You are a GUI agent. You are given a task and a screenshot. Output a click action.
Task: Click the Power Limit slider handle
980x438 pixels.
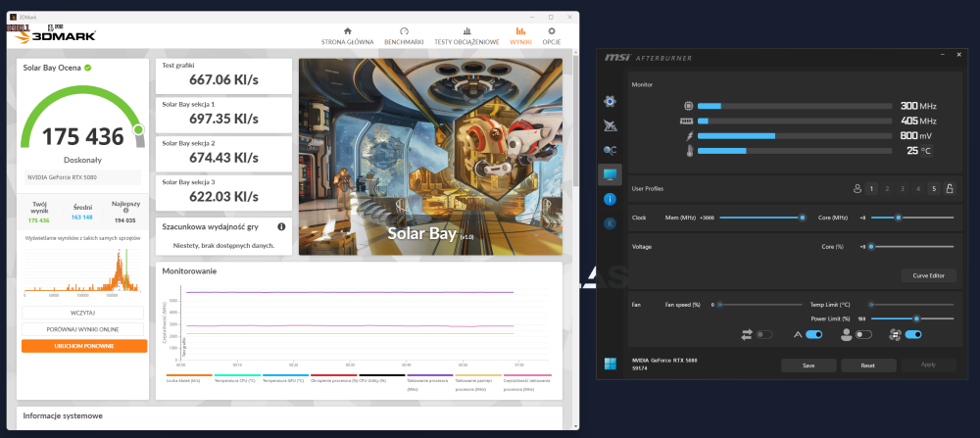tap(916, 318)
